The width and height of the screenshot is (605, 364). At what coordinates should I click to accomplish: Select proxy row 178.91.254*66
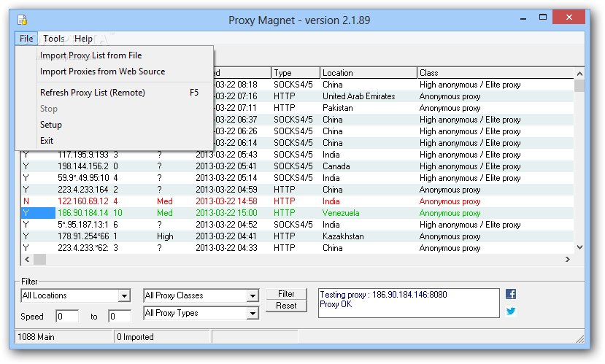297,236
